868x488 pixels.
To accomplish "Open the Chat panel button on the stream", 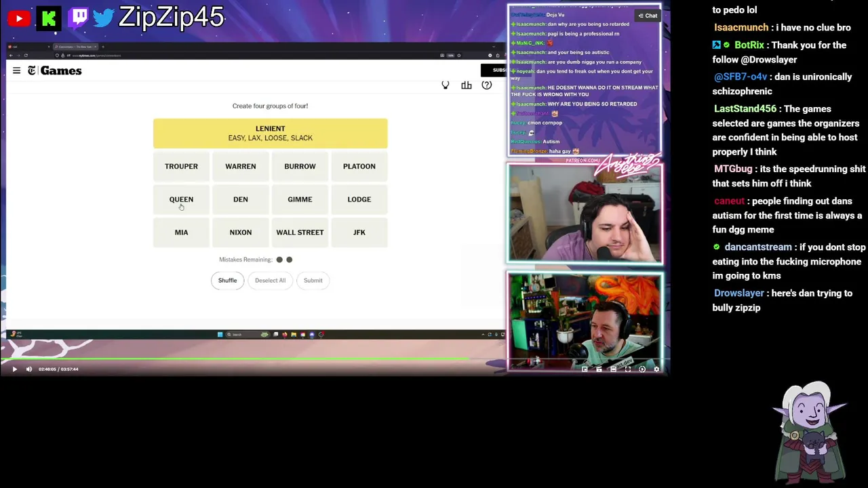I will click(x=648, y=16).
